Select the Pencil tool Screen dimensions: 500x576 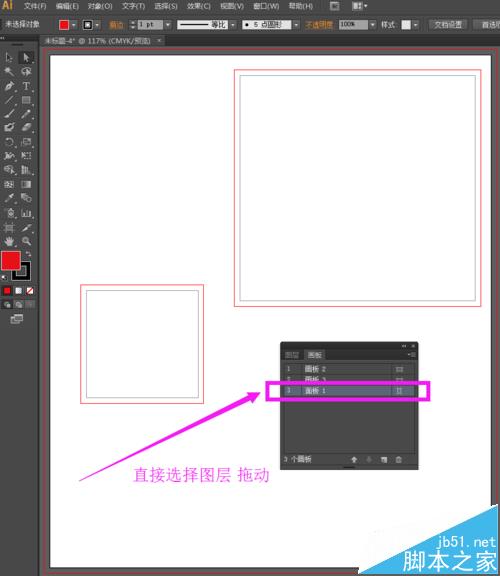26,114
